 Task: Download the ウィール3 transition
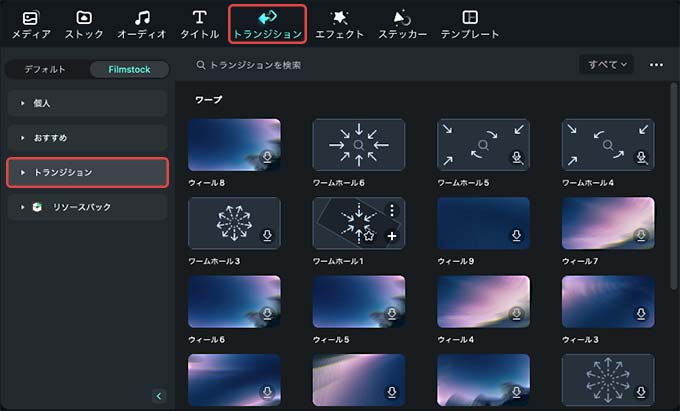641,314
